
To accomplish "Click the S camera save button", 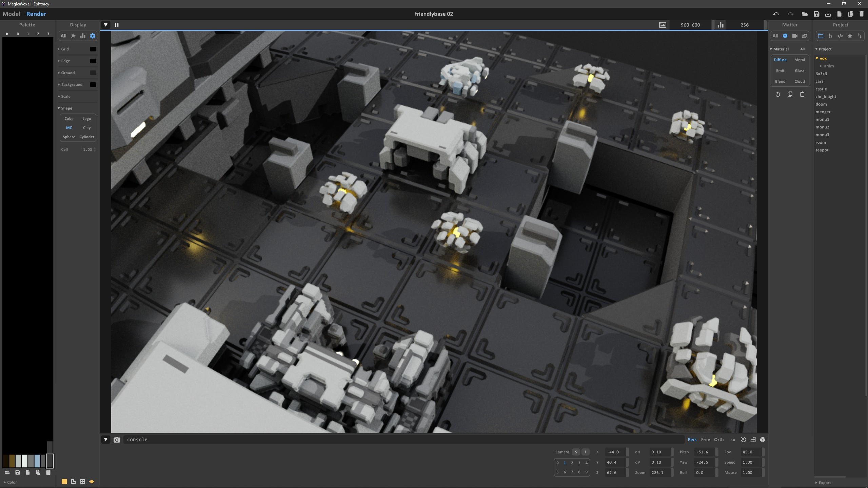I will [576, 452].
